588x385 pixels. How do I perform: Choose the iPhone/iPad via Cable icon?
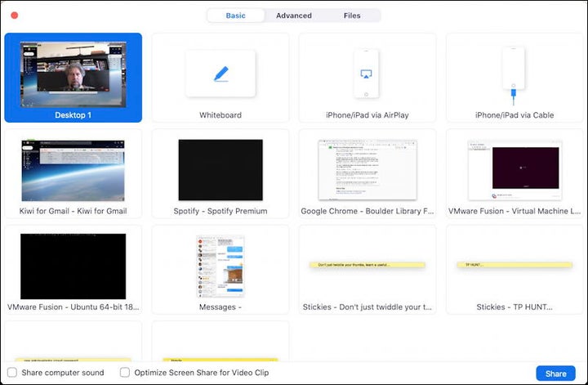pyautogui.click(x=514, y=74)
